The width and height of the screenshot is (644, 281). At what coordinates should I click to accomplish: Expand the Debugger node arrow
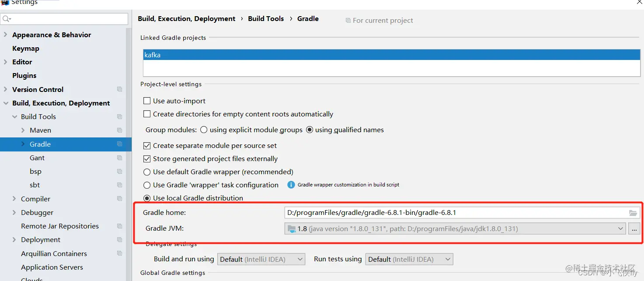[x=14, y=212]
